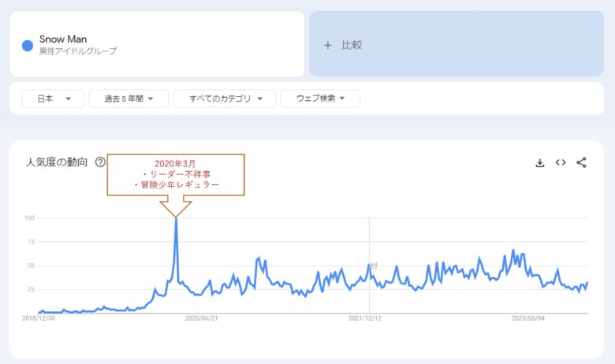Open the embed code icon
Screen dimensions: 615x364
[561, 162]
